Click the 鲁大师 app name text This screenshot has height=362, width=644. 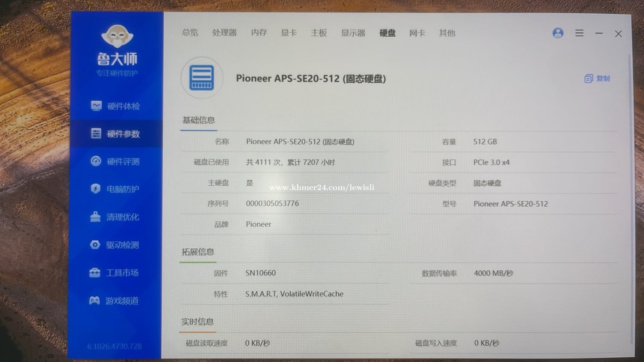pos(117,58)
